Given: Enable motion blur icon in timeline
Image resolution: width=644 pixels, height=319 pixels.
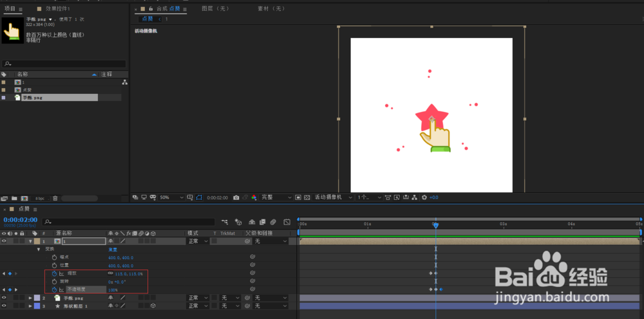Looking at the screenshot, I should (273, 222).
